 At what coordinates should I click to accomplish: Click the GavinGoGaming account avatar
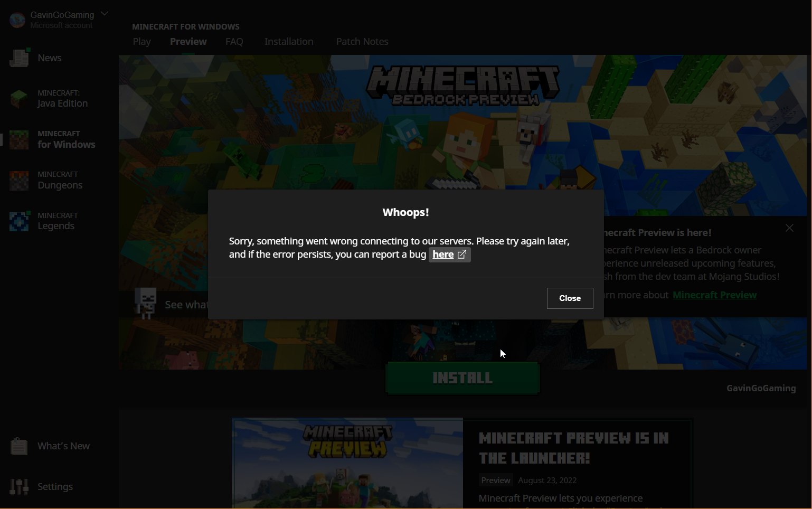click(17, 20)
